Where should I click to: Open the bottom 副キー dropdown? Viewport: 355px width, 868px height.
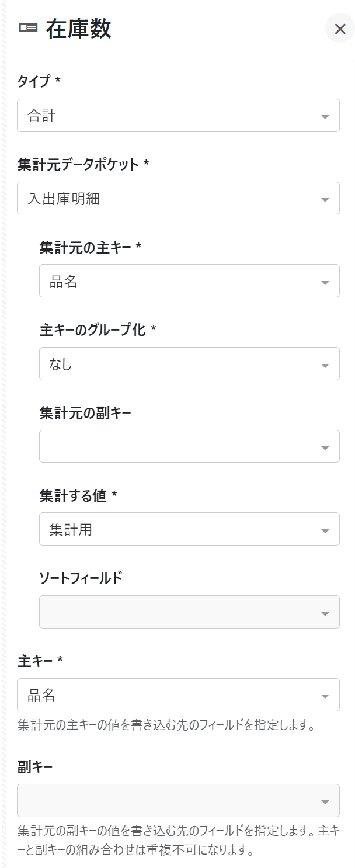click(169, 801)
